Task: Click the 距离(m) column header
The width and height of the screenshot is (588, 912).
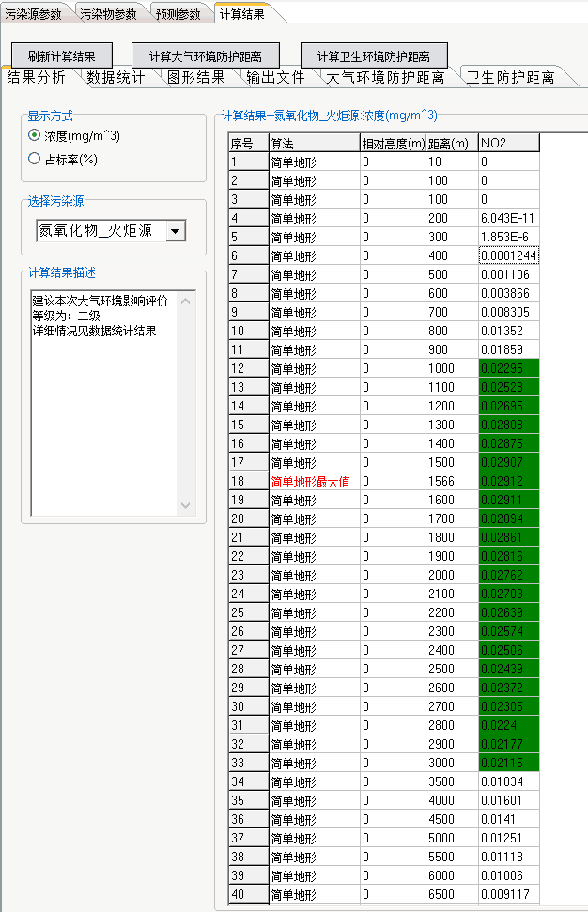Action: [x=453, y=143]
